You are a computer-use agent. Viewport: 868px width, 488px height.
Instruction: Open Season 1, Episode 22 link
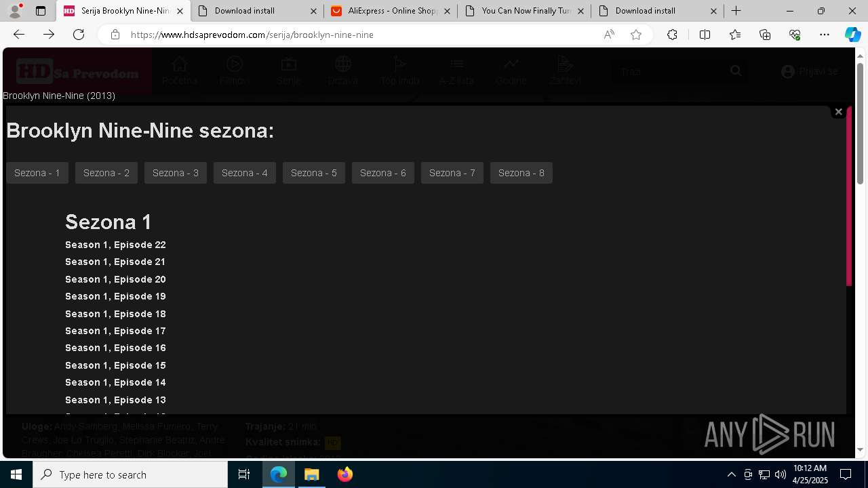click(x=115, y=245)
